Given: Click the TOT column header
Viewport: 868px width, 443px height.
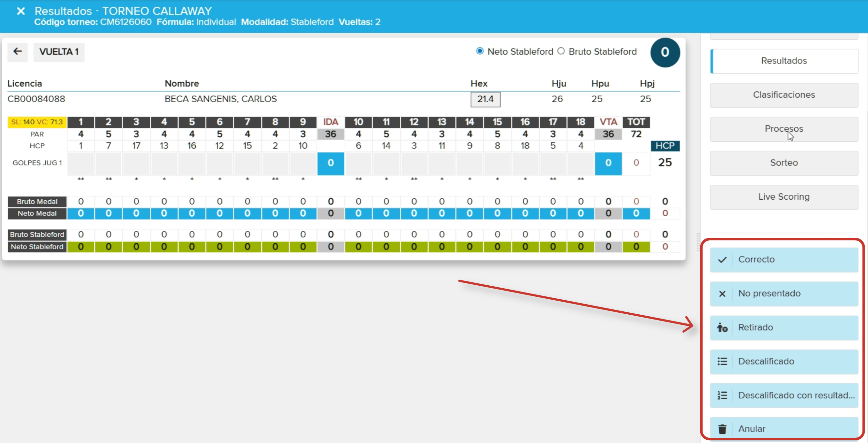Looking at the screenshot, I should 636,122.
